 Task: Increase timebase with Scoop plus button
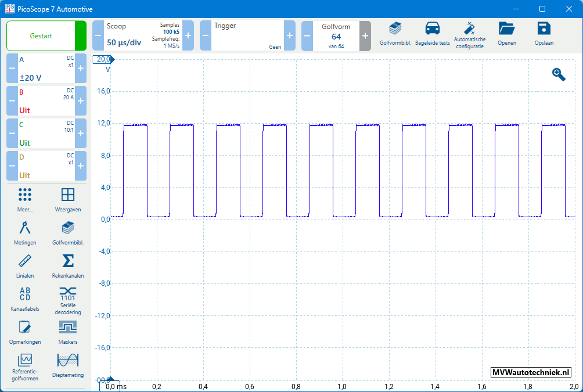pos(188,36)
